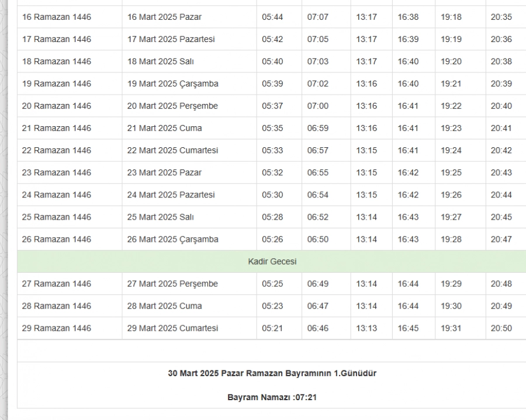
Task: Select the 16:38 time in 16 Mart row
Action: click(408, 17)
